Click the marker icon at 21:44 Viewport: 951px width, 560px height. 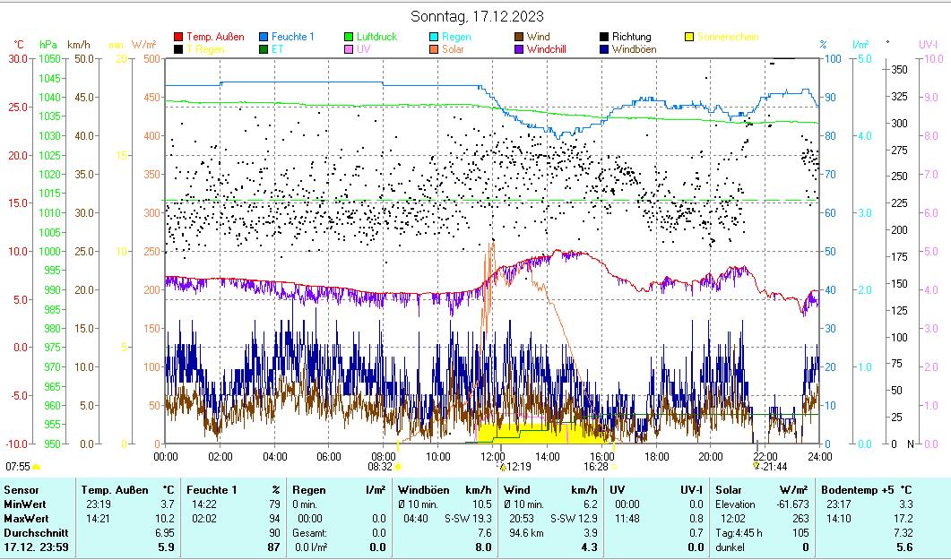tap(756, 466)
